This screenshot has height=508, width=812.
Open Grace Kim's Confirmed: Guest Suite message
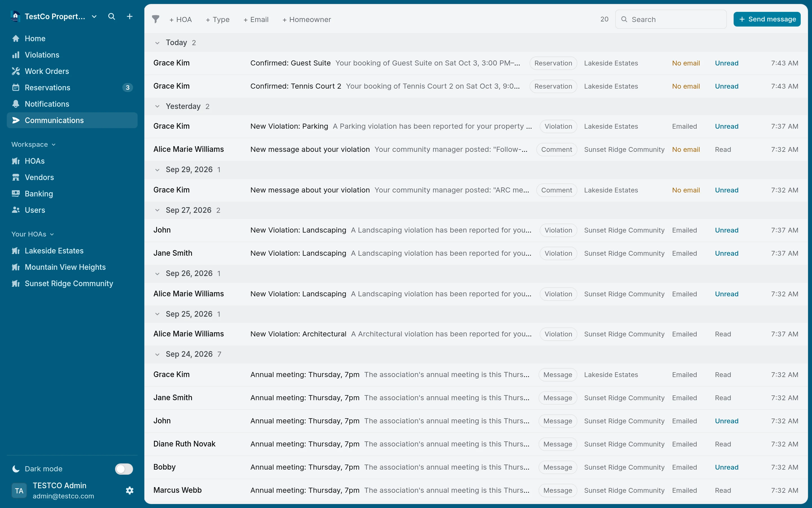tap(476, 63)
